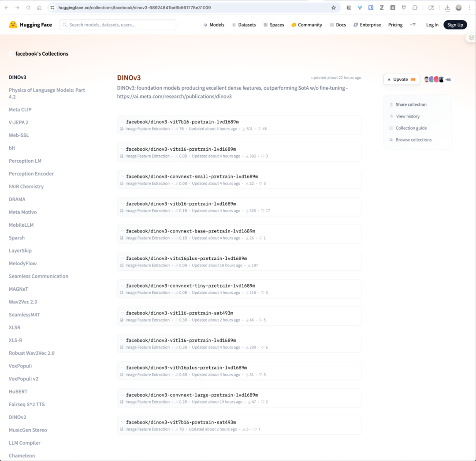Select Meta CLIP collection in sidebar
This screenshot has height=461, width=476.
(x=20, y=109)
